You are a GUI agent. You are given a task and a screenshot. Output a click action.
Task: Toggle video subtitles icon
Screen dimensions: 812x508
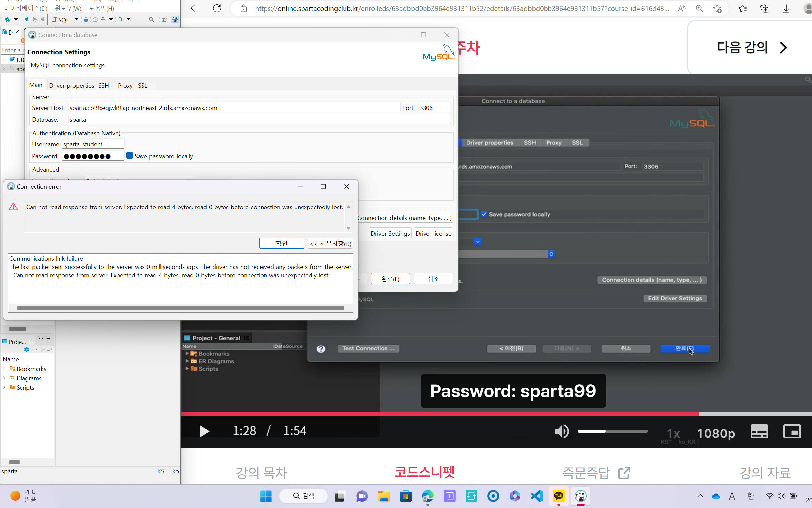[759, 432]
